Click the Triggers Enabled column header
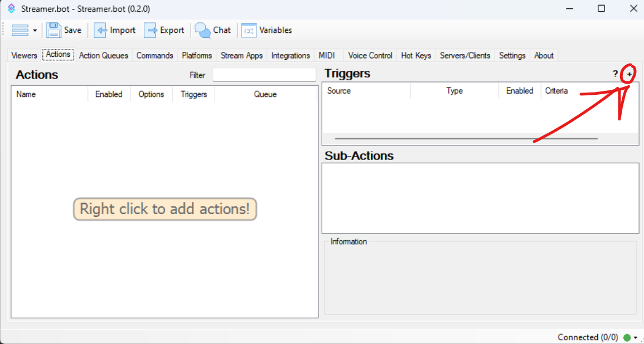This screenshot has height=344, width=644. pyautogui.click(x=520, y=91)
